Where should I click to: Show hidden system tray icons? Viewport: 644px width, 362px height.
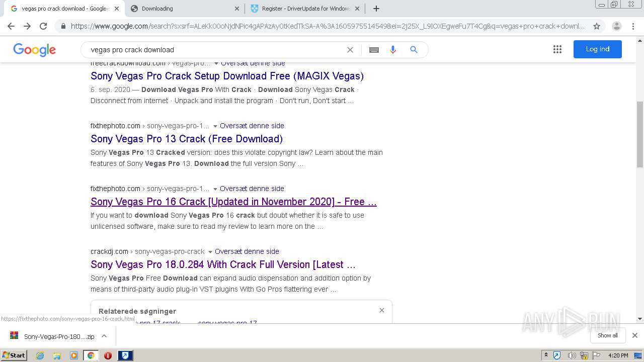click(546, 355)
